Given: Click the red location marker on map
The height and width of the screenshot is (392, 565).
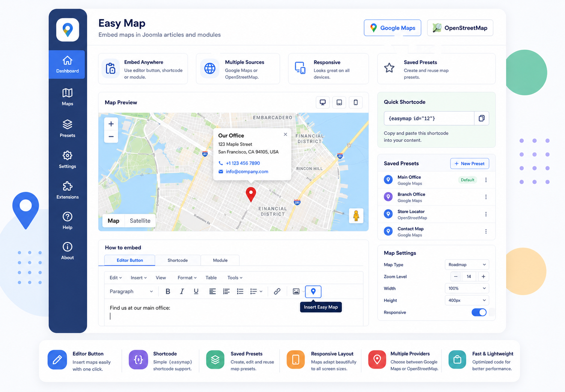Looking at the screenshot, I should click(251, 195).
